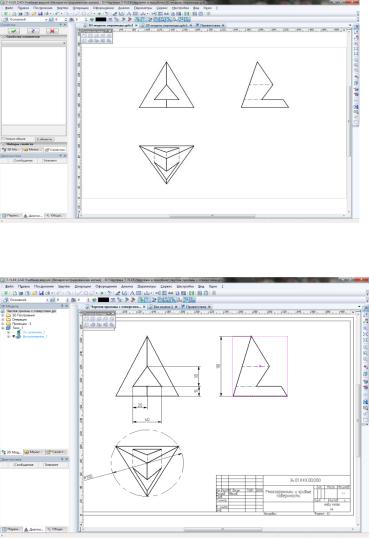Select the 3D Мод tab in the upper window side panel
The width and height of the screenshot is (369, 538).
[x=10, y=150]
